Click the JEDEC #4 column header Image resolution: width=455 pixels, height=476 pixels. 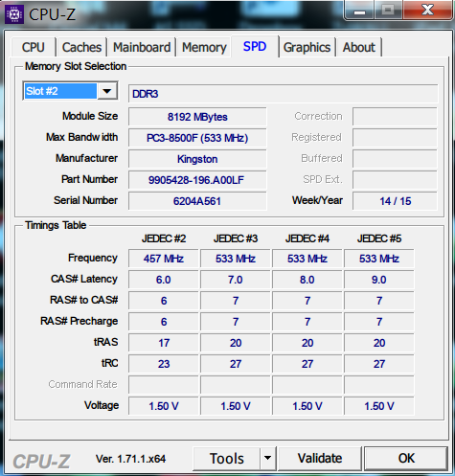pyautogui.click(x=307, y=238)
